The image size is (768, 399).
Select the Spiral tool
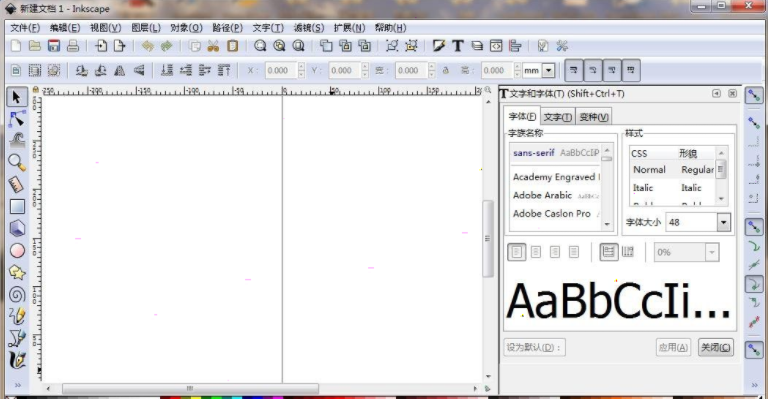pyautogui.click(x=17, y=295)
